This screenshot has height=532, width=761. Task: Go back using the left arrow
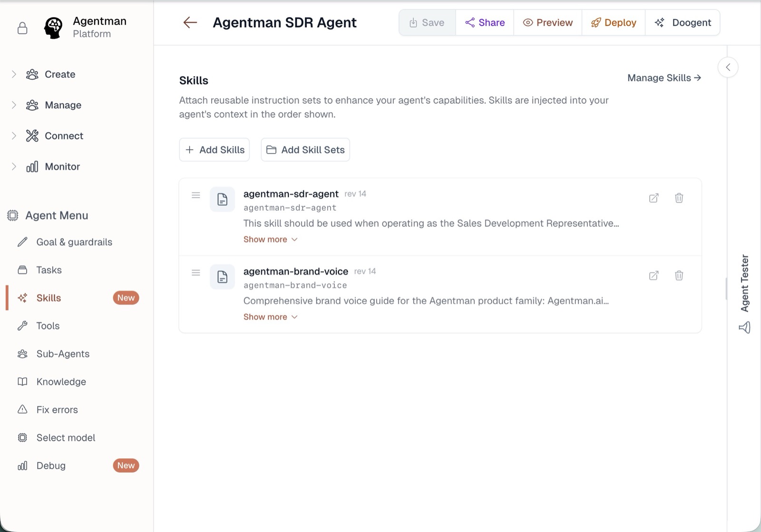[190, 22]
